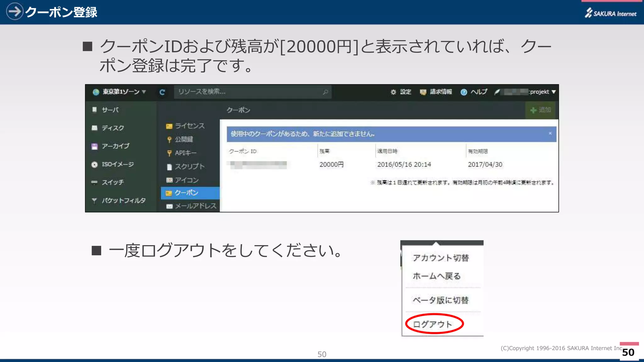Click the 適用日時 column header
644x362 pixels.
pyautogui.click(x=387, y=151)
